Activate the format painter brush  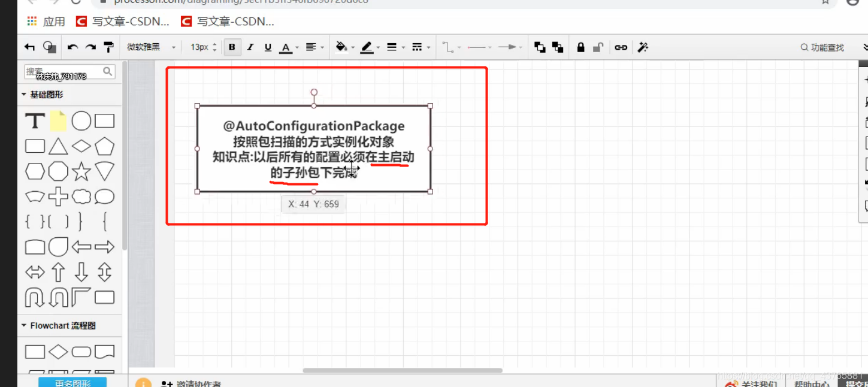(x=108, y=47)
